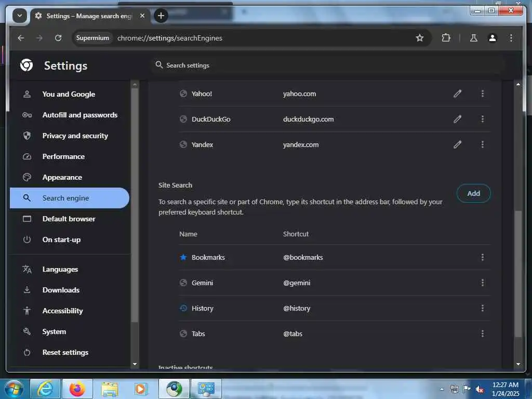532x399 pixels.
Task: Click the main page scrollbar down arrow
Action: [518, 364]
